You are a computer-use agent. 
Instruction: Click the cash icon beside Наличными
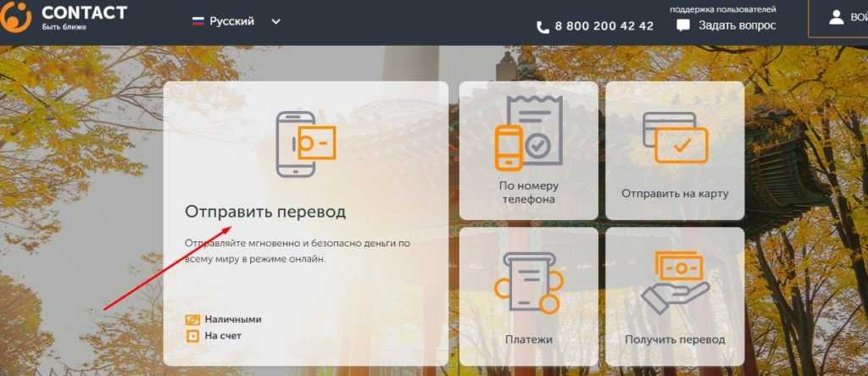(192, 319)
